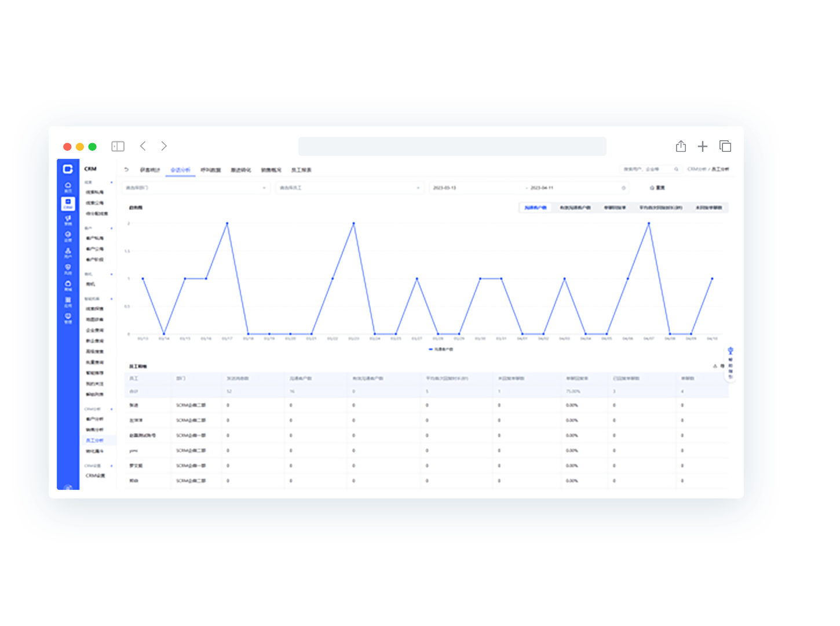
Task: Click the last data point on the chart line
Action: (x=712, y=279)
